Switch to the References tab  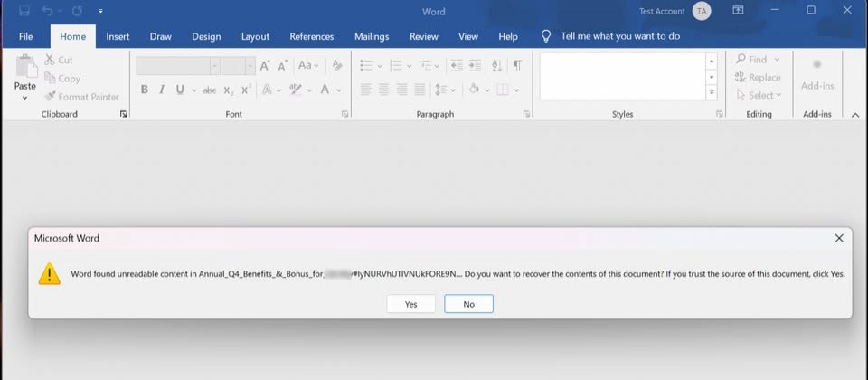312,36
